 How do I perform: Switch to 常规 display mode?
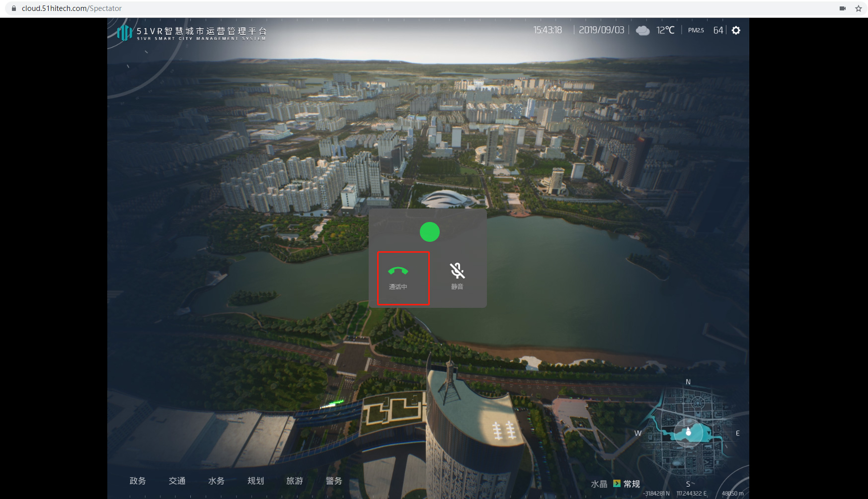pos(631,484)
